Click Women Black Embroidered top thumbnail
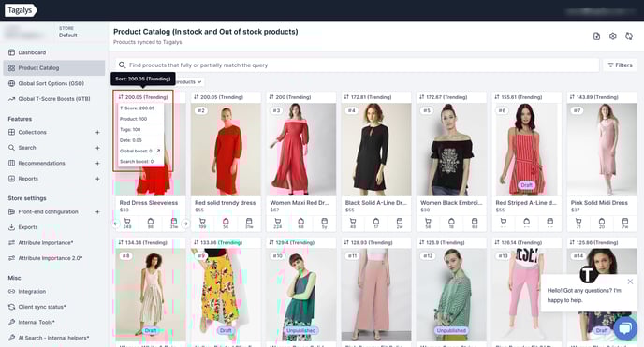Screen dimensions: 644x347 coord(451,150)
